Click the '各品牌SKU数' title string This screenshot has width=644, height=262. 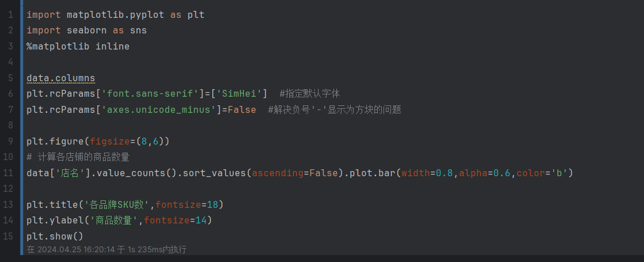point(119,204)
